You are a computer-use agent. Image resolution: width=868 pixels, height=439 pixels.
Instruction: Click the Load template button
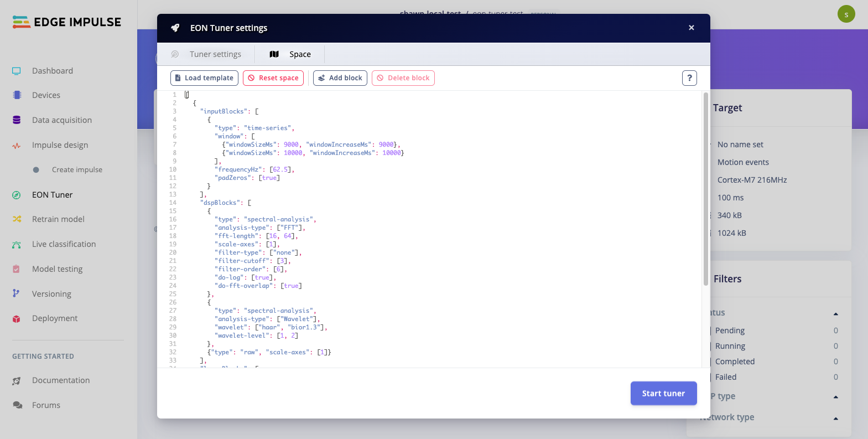(x=204, y=78)
